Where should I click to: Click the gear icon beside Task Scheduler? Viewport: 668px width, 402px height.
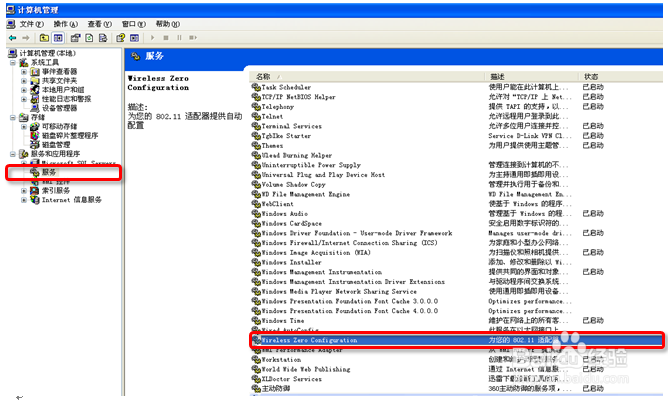(x=256, y=87)
